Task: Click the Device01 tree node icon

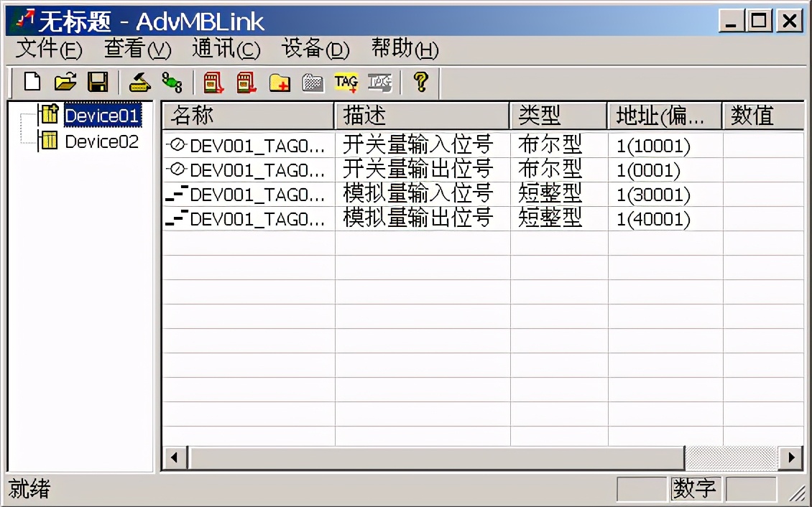Action: click(49, 113)
